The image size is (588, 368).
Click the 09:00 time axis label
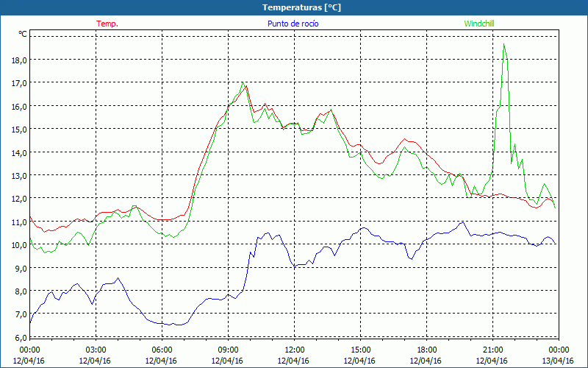(x=228, y=350)
